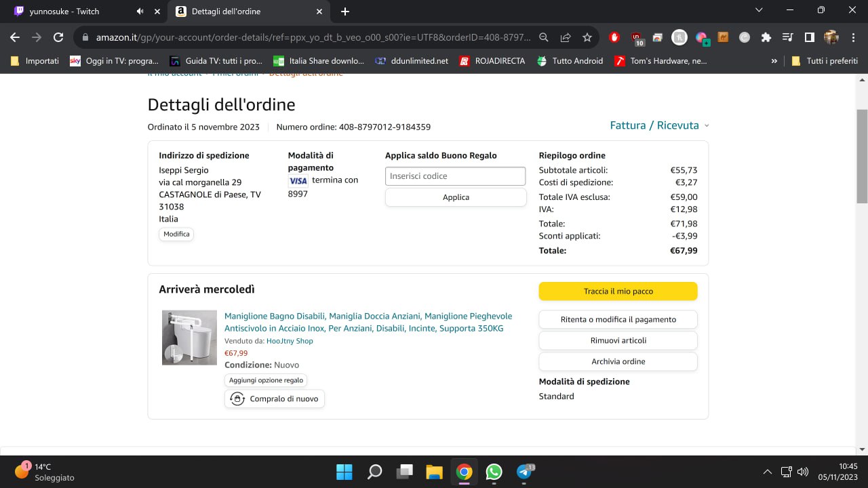Click the zoom magnifier icon in address bar
868x488 pixels.
[x=544, y=37]
